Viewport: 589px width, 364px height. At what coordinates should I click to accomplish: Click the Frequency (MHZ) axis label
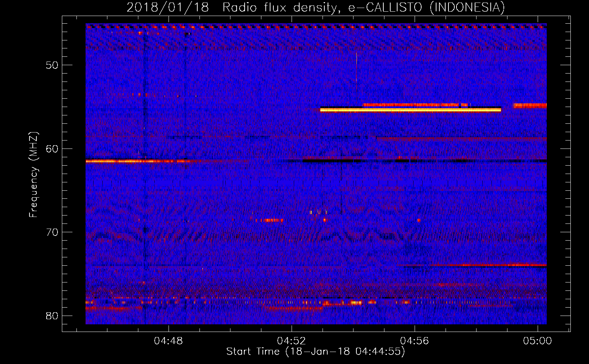pos(33,175)
